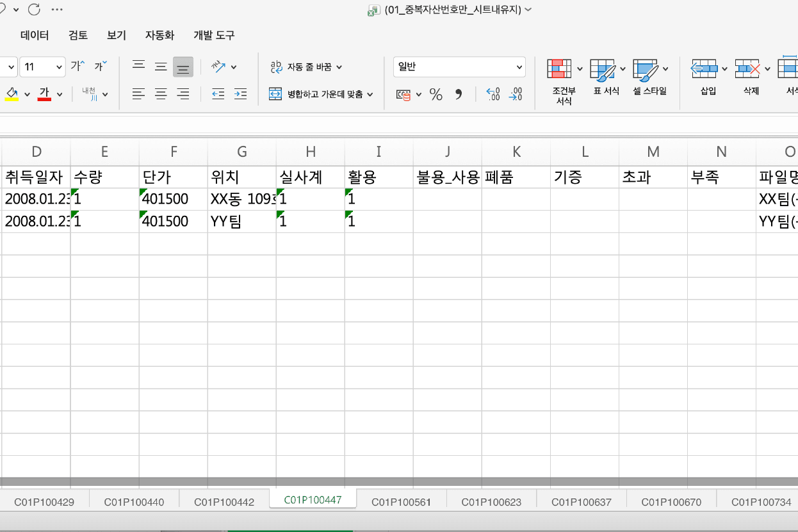Open the 데이터 ribbon tab
This screenshot has width=798, height=532.
(35, 35)
